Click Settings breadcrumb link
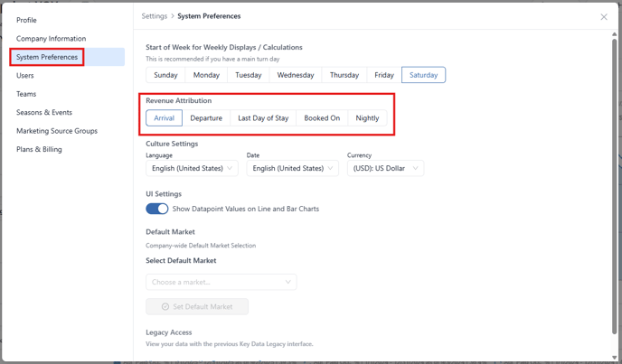Viewport: 622px width, 364px height. (155, 16)
